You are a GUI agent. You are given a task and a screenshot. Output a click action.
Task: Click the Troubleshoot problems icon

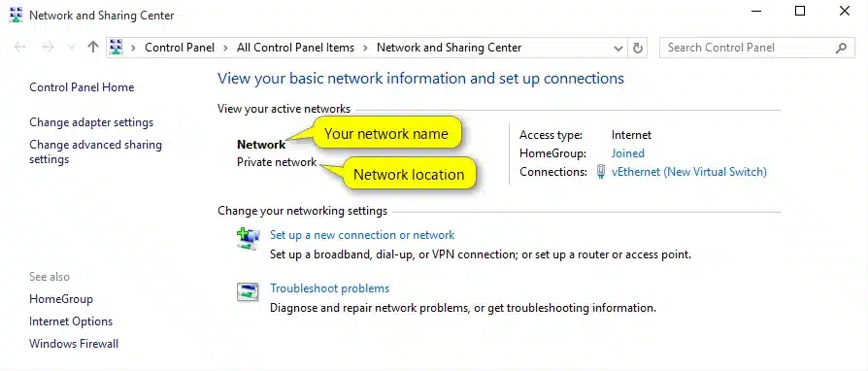point(248,291)
